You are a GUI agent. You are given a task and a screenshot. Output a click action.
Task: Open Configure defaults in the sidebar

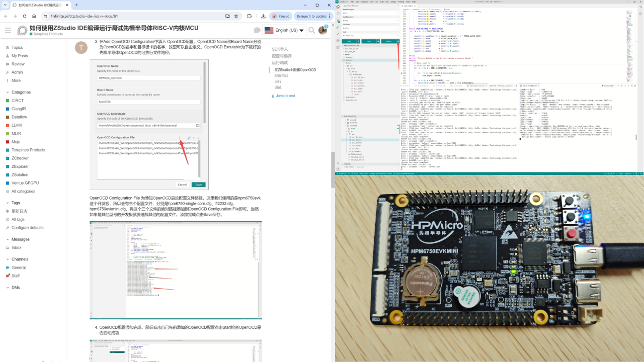28,228
